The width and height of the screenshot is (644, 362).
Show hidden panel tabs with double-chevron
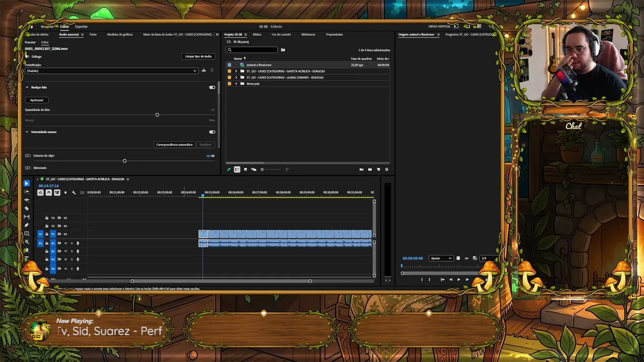[x=217, y=35]
